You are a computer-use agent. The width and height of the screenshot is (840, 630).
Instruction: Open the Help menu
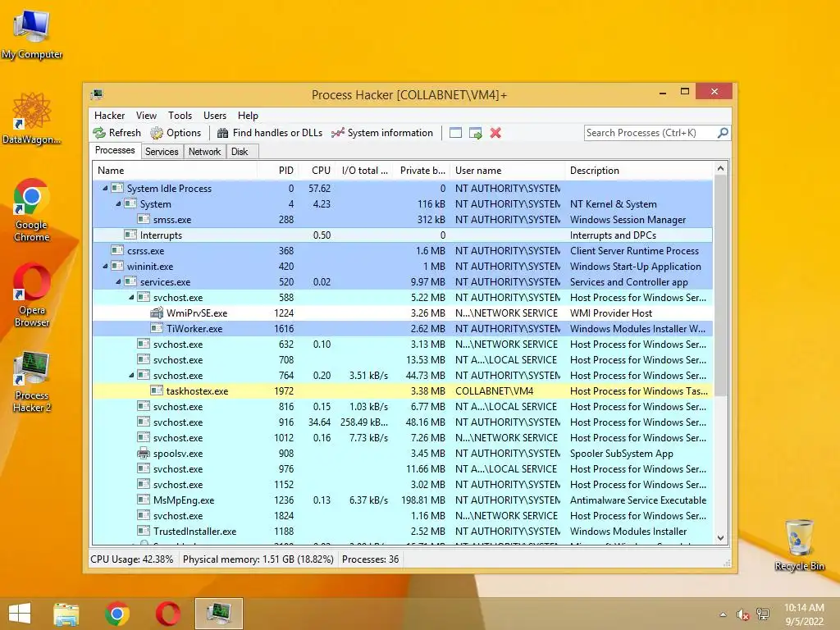tap(248, 116)
